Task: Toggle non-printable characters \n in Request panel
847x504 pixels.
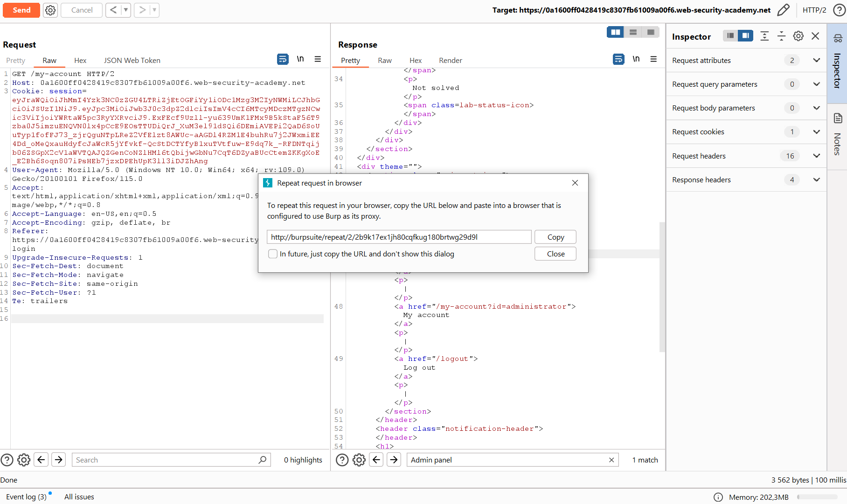Action: point(300,59)
